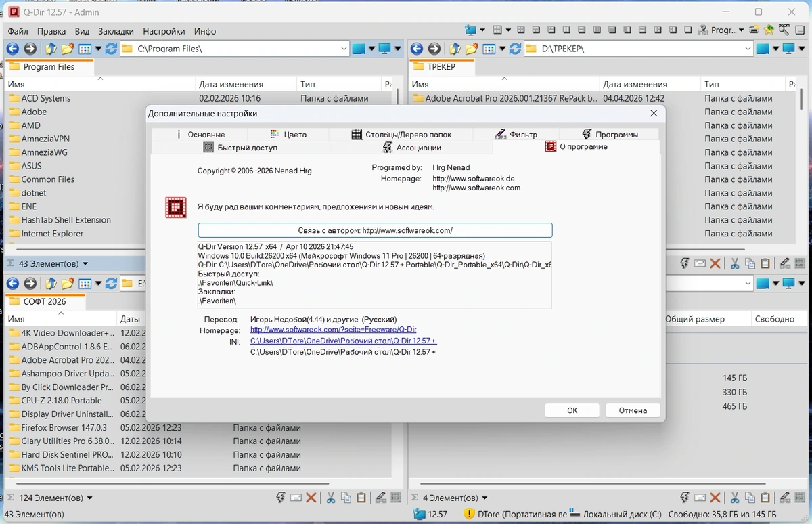Click the version info text box
812x524 pixels.
[375, 275]
